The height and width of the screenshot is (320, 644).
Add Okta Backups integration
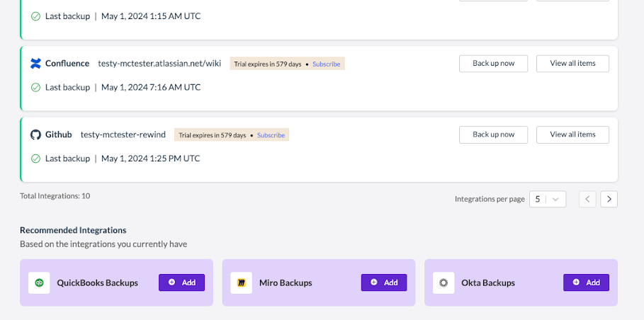pos(586,282)
